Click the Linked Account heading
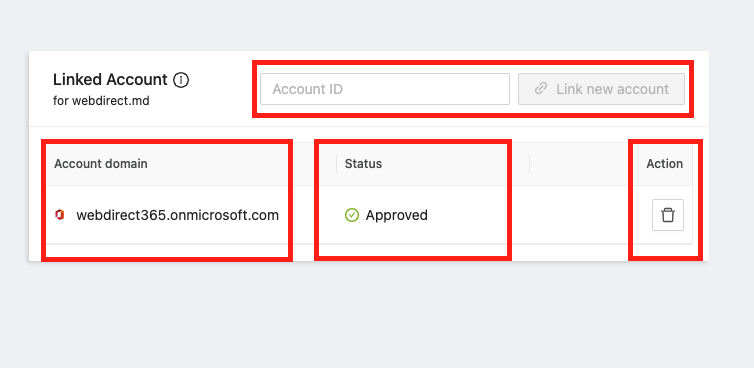Viewport: 754px width, 368px height. [x=110, y=79]
